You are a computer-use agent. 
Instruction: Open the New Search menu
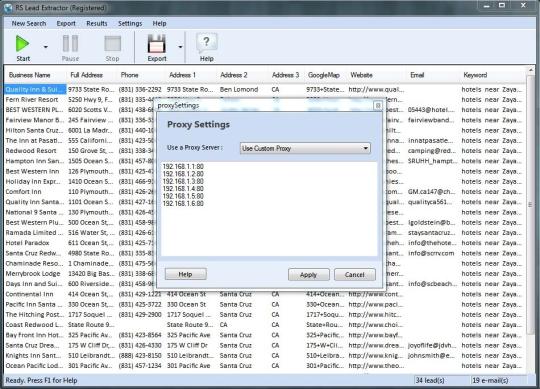click(29, 23)
